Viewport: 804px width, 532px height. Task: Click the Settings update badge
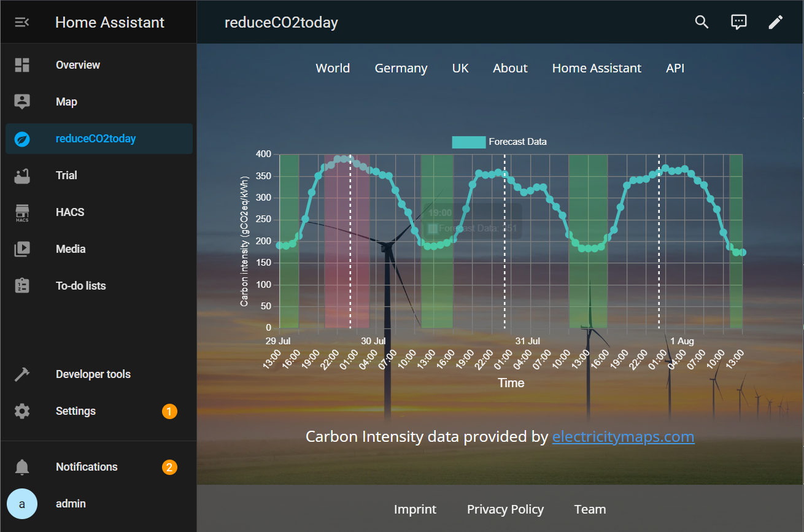(169, 411)
